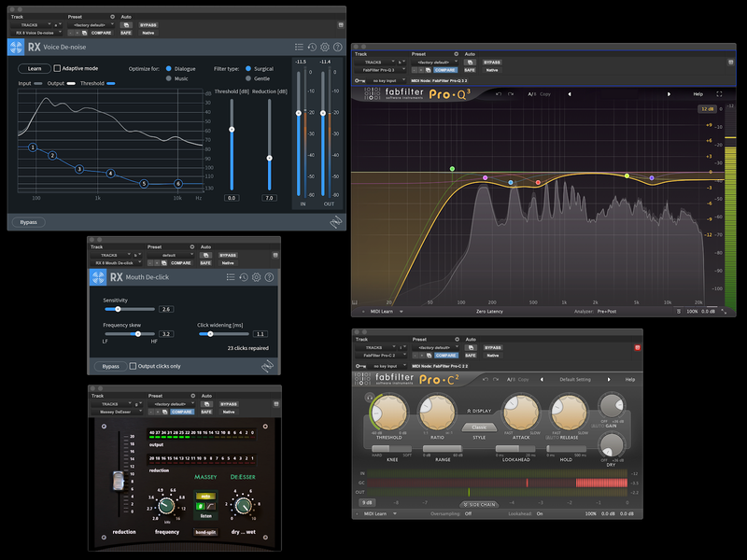This screenshot has height=560, width=747.
Task: Click the undo arrow in FabFilter Pro-Q 3
Action: pyautogui.click(x=499, y=94)
